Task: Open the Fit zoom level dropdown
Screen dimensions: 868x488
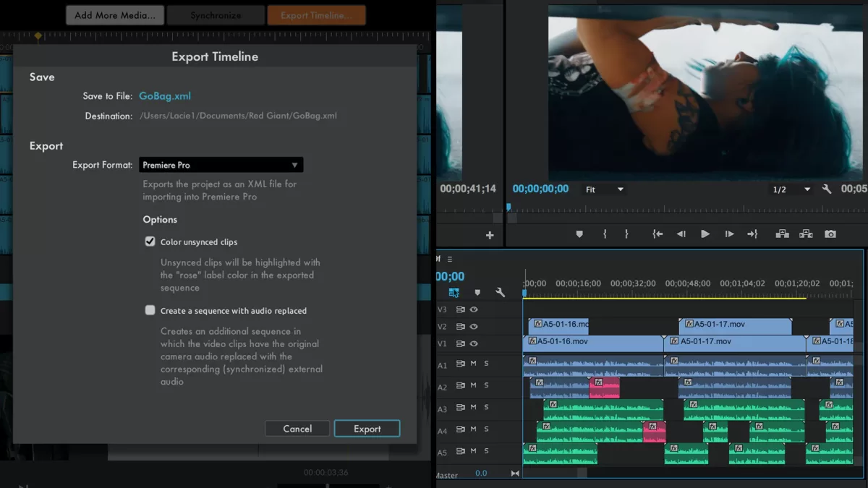Action: click(604, 189)
